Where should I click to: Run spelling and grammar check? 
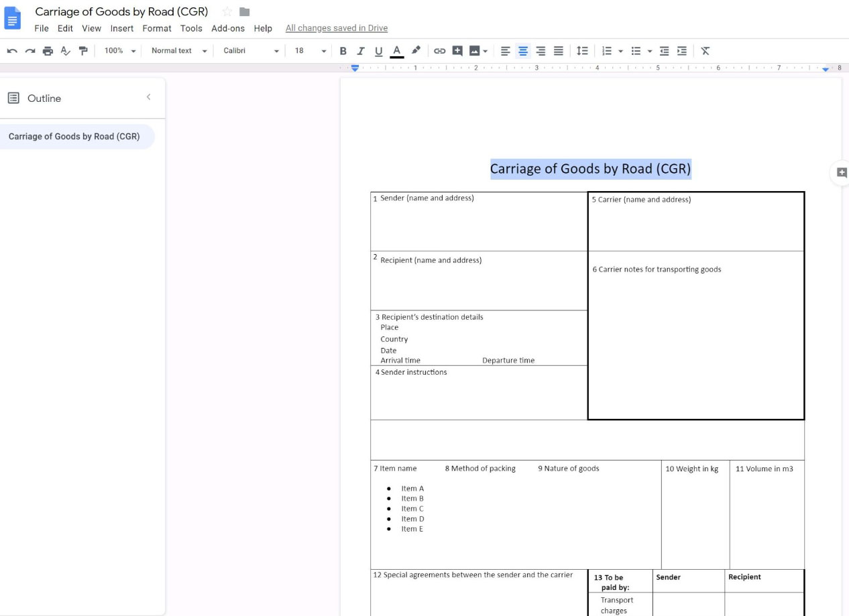click(x=65, y=51)
